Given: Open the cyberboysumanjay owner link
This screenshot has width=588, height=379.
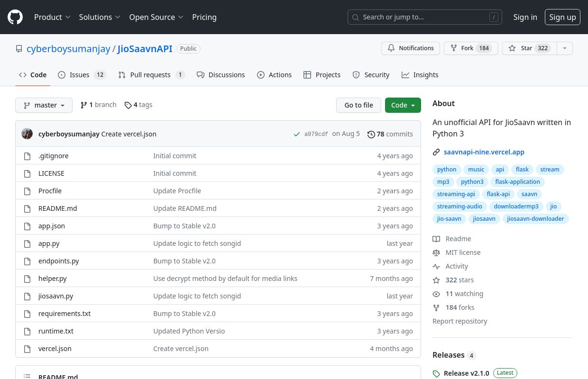Looking at the screenshot, I should tap(68, 49).
